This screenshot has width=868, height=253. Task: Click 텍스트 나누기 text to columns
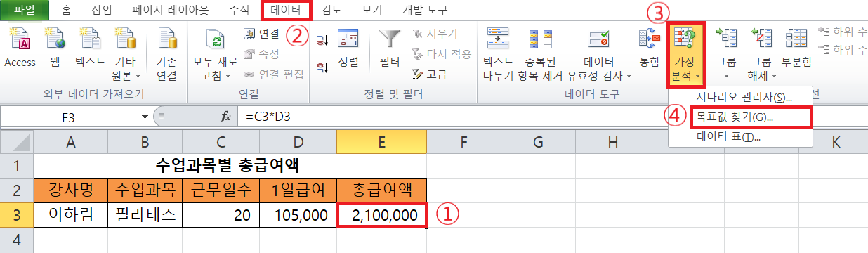498,53
